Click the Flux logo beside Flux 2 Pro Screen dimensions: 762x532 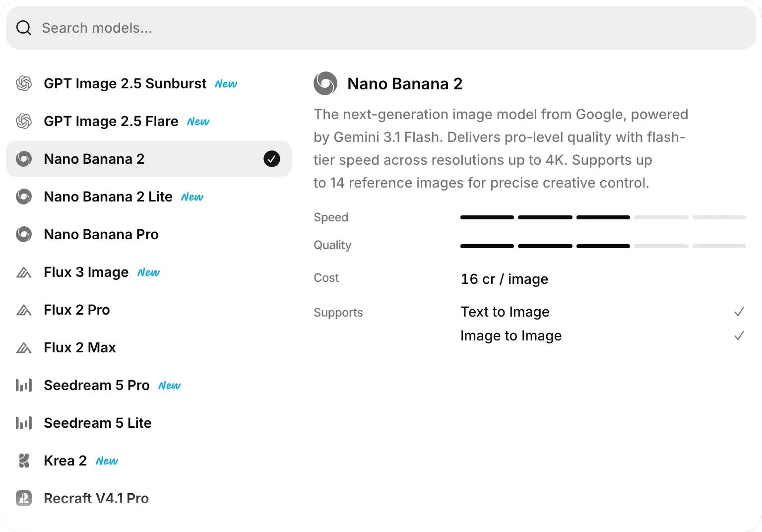[24, 310]
